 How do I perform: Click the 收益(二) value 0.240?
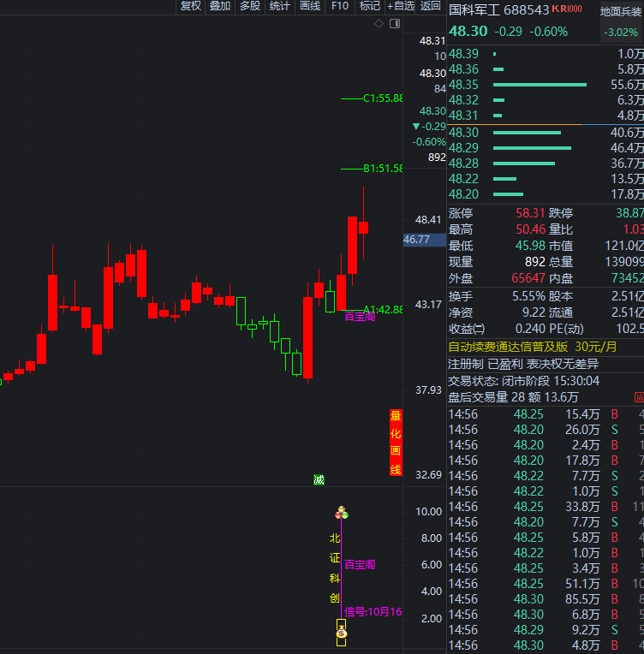530,329
